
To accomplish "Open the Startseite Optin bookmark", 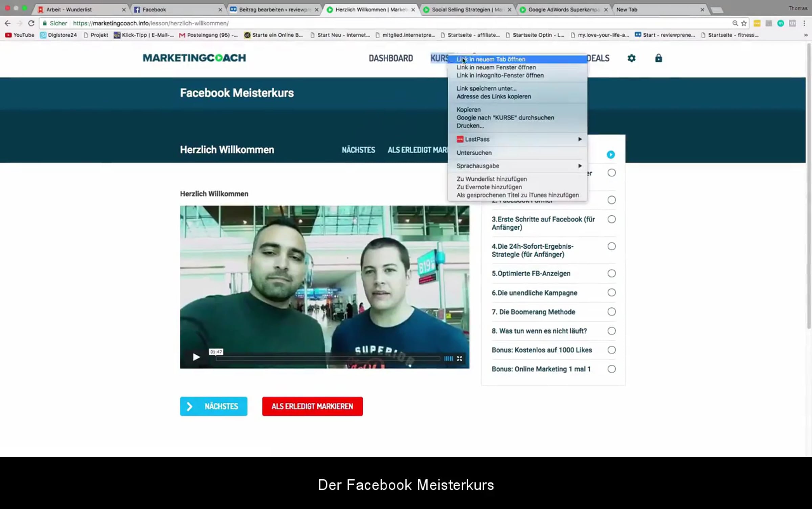I will pyautogui.click(x=535, y=35).
